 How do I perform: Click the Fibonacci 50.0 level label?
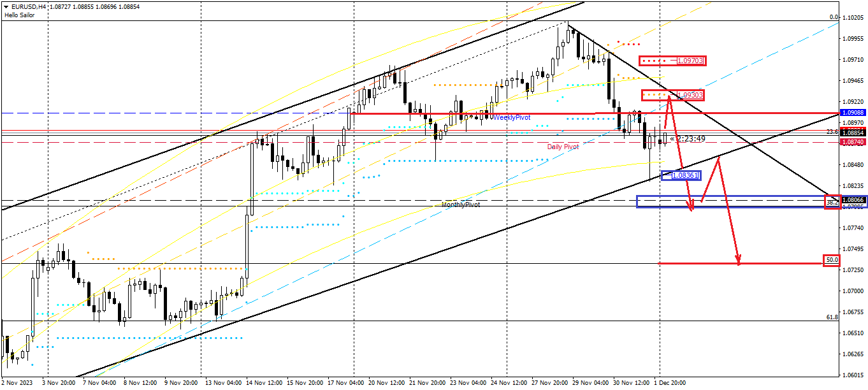pos(832,260)
